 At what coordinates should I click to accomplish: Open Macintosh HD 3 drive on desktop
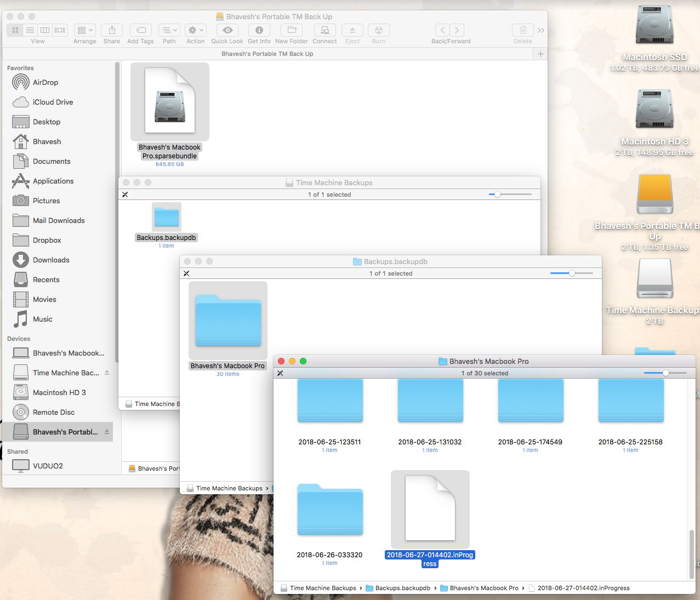click(655, 110)
